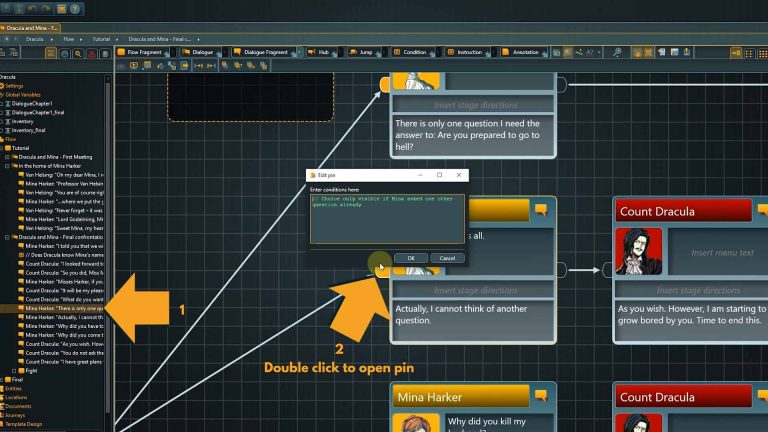Click the hell question dialogue text box
The width and height of the screenshot is (768, 432).
point(473,135)
